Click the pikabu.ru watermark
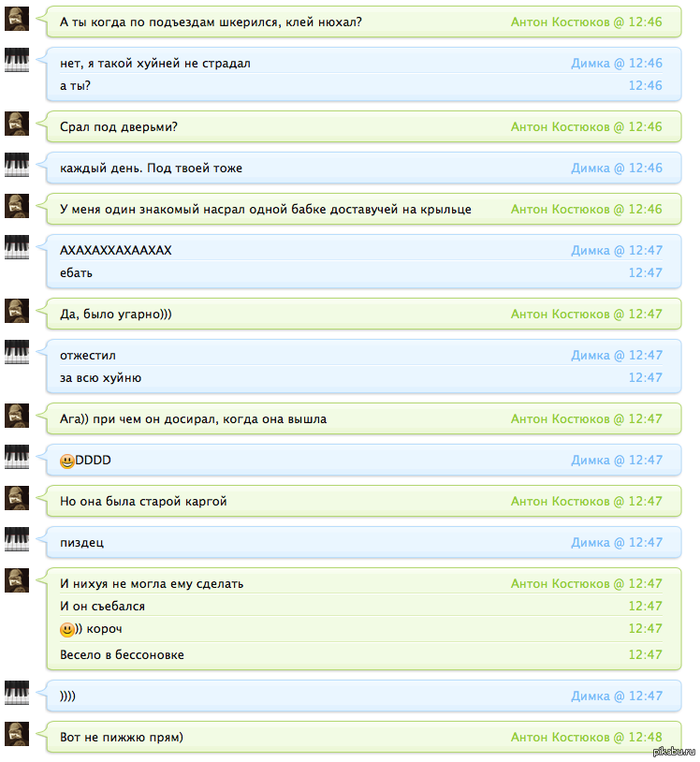The image size is (700, 762). point(674,752)
